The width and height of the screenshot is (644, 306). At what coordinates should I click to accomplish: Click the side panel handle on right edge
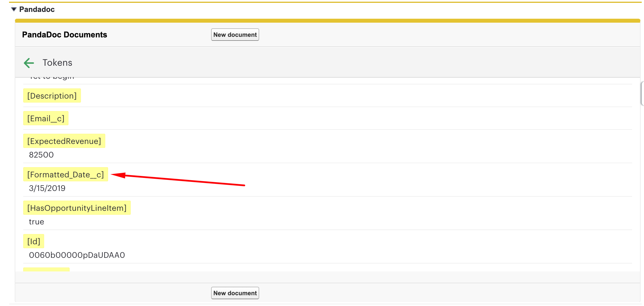642,93
